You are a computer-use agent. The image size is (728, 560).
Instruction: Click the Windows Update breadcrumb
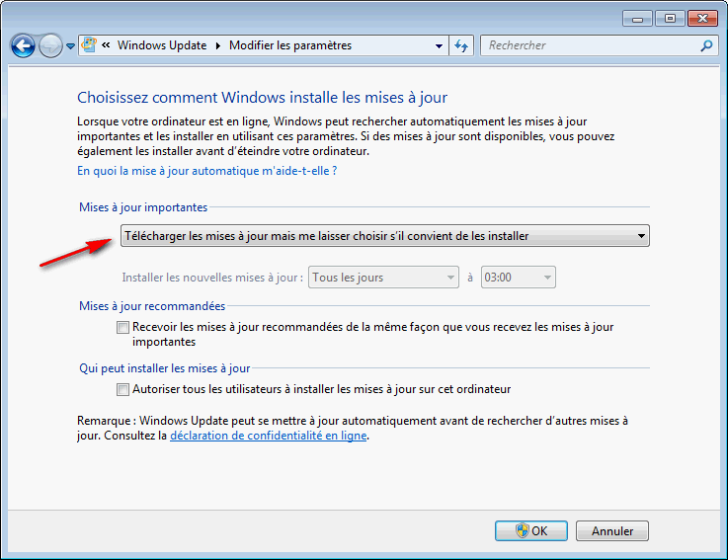(162, 45)
